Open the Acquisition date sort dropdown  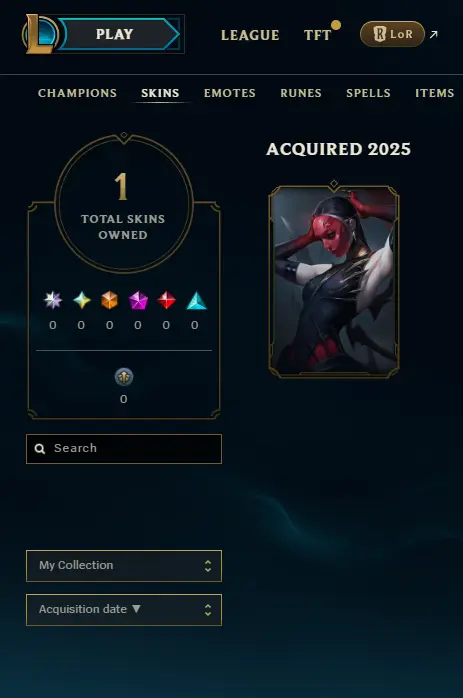[x=124, y=610]
